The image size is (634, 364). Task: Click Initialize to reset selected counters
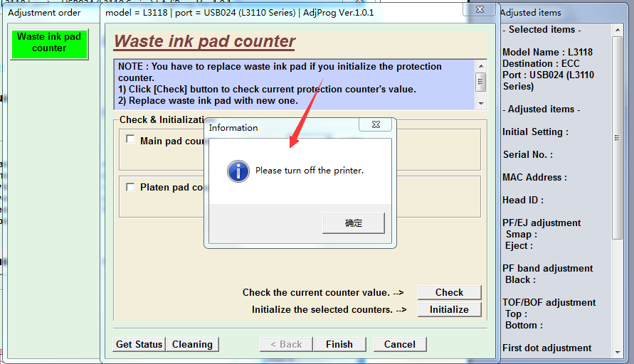[449, 309]
